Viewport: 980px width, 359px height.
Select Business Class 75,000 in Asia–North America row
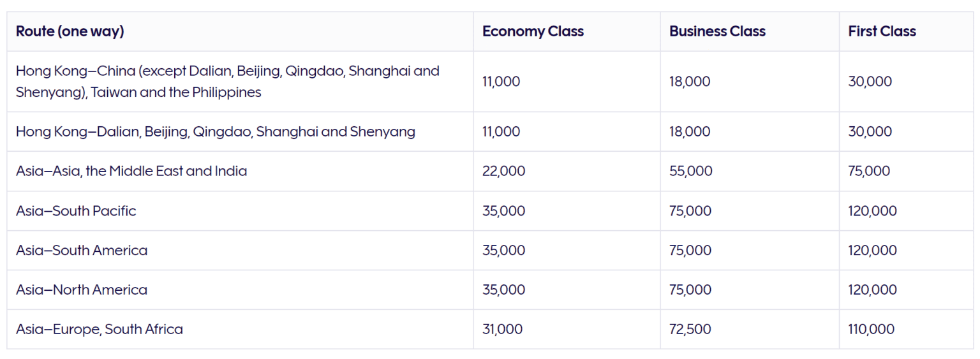(x=690, y=289)
